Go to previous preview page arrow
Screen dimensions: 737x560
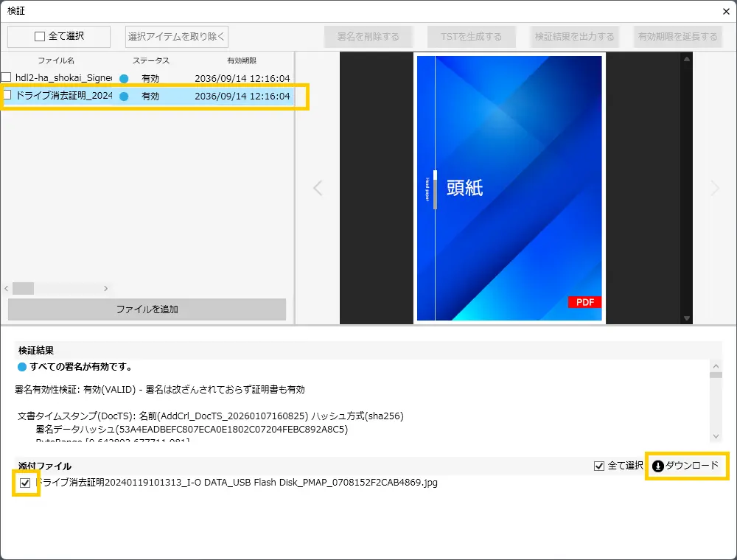point(318,188)
